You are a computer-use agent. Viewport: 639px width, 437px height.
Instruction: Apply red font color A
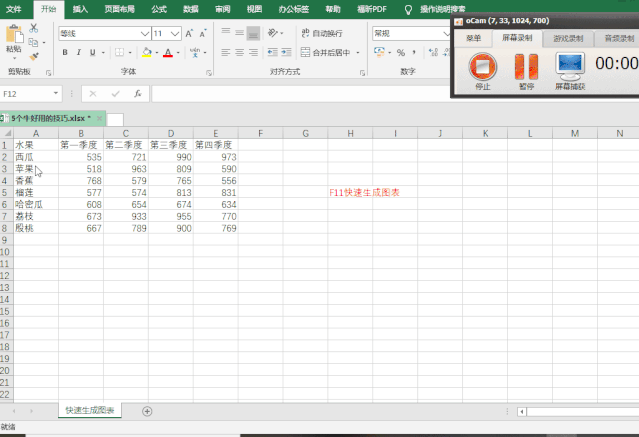tap(168, 52)
